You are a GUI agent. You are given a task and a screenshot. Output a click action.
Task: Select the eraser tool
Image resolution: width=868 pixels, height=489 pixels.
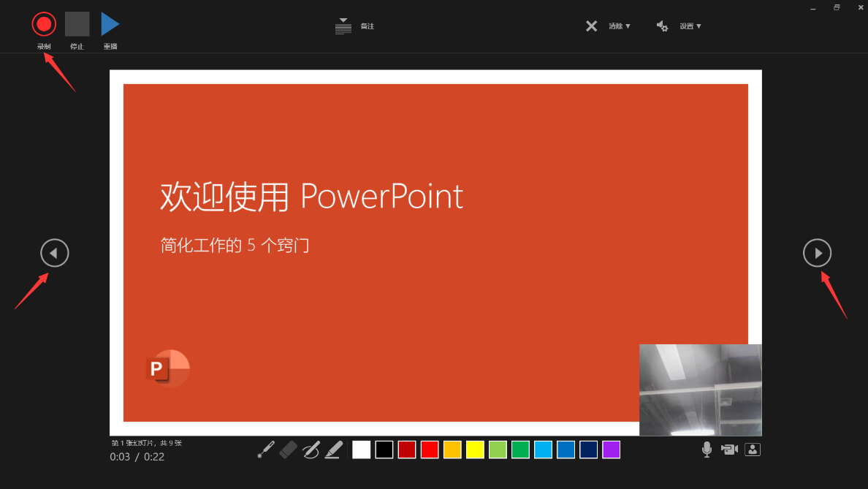coord(289,450)
